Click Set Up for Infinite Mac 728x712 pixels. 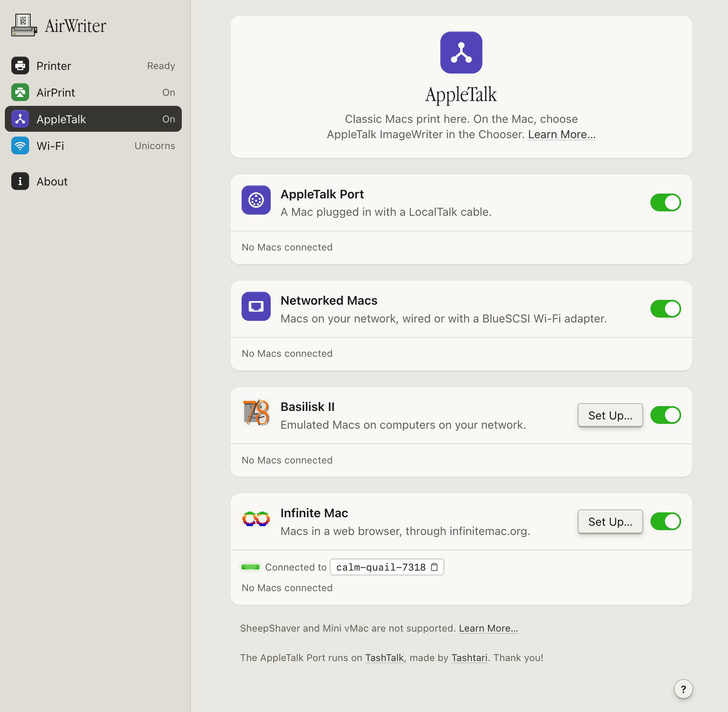tap(610, 521)
